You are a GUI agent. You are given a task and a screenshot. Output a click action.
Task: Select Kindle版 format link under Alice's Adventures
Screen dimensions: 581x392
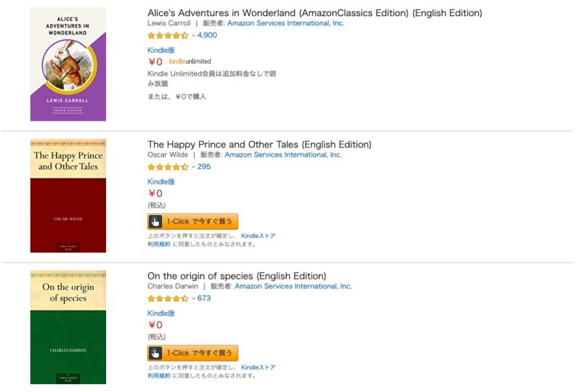pyautogui.click(x=161, y=50)
